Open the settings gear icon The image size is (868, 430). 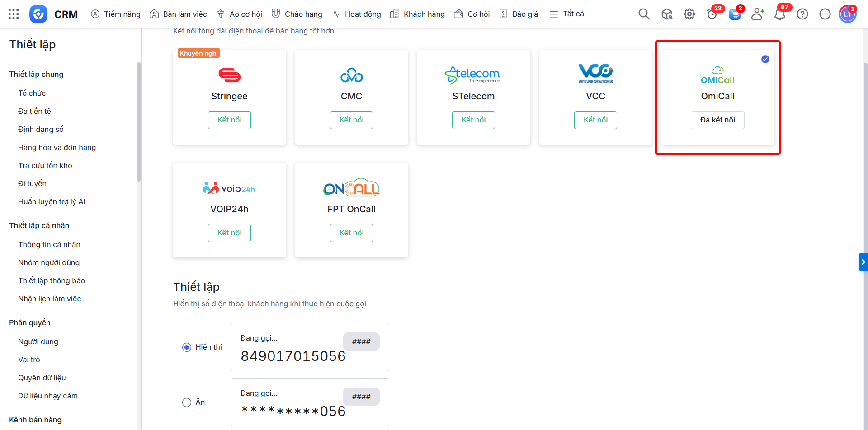pos(689,14)
